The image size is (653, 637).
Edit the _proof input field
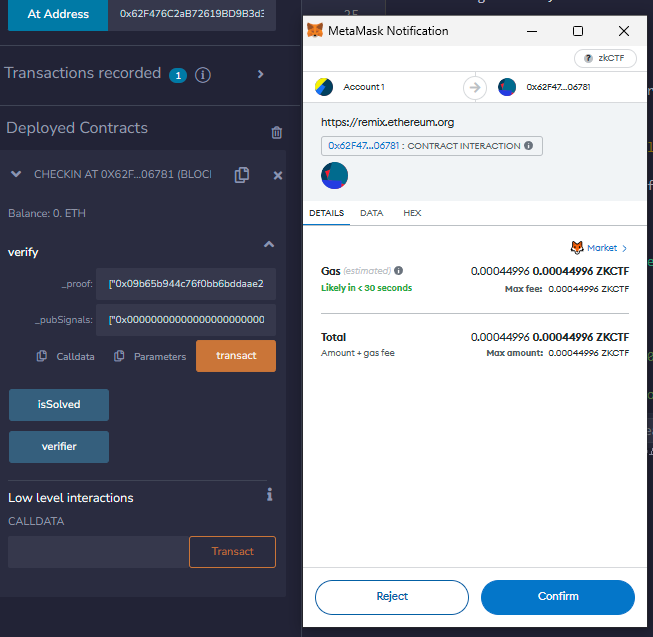pyautogui.click(x=186, y=284)
